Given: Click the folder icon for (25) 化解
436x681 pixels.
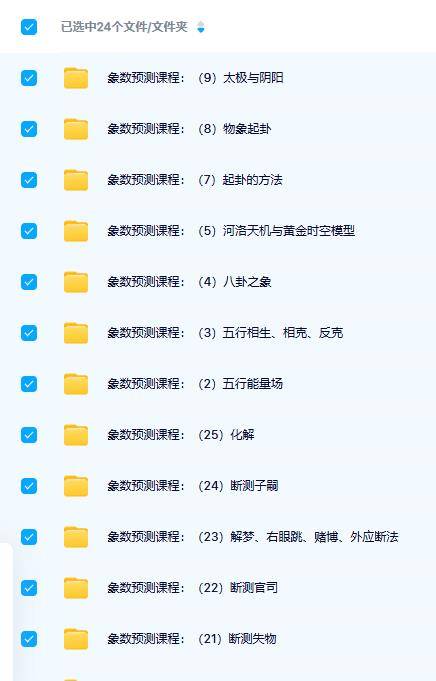Looking at the screenshot, I should [x=76, y=435].
